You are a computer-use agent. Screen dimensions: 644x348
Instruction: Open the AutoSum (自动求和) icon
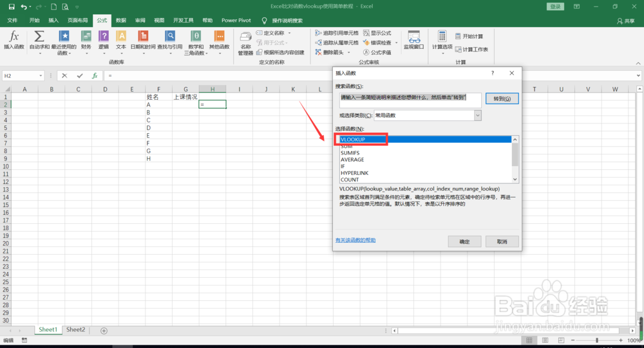[x=39, y=41]
